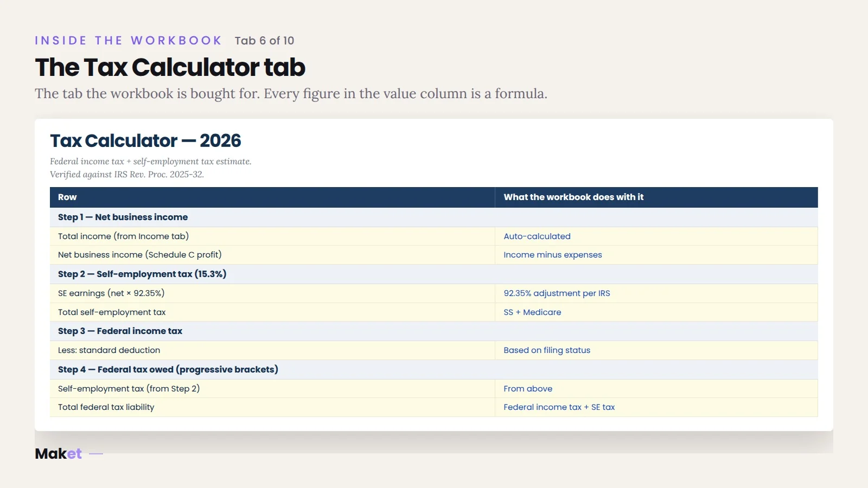This screenshot has width=868, height=488.
Task: Click 'Federal income tax + SE tax' cell
Action: 656,407
